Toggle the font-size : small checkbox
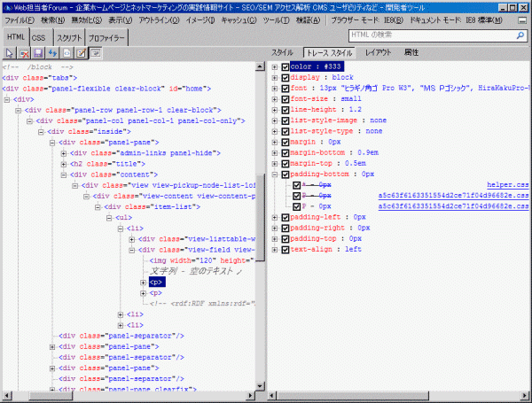This screenshot has height=403, width=532. click(x=286, y=99)
